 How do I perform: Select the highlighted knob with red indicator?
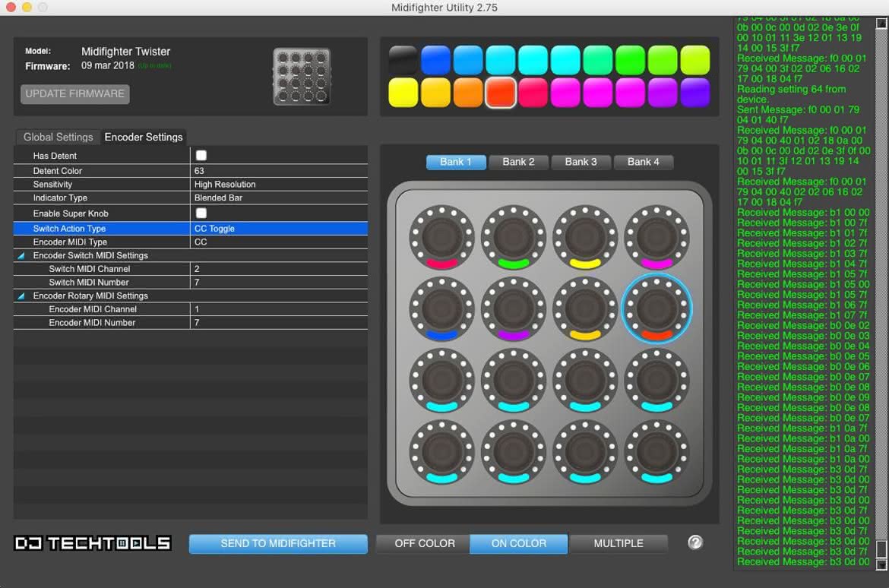(x=656, y=309)
